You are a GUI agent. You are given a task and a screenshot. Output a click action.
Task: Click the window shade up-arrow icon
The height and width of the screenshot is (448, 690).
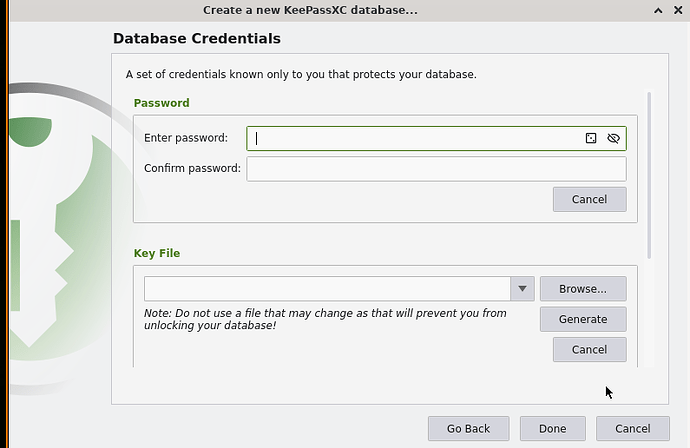[657, 10]
